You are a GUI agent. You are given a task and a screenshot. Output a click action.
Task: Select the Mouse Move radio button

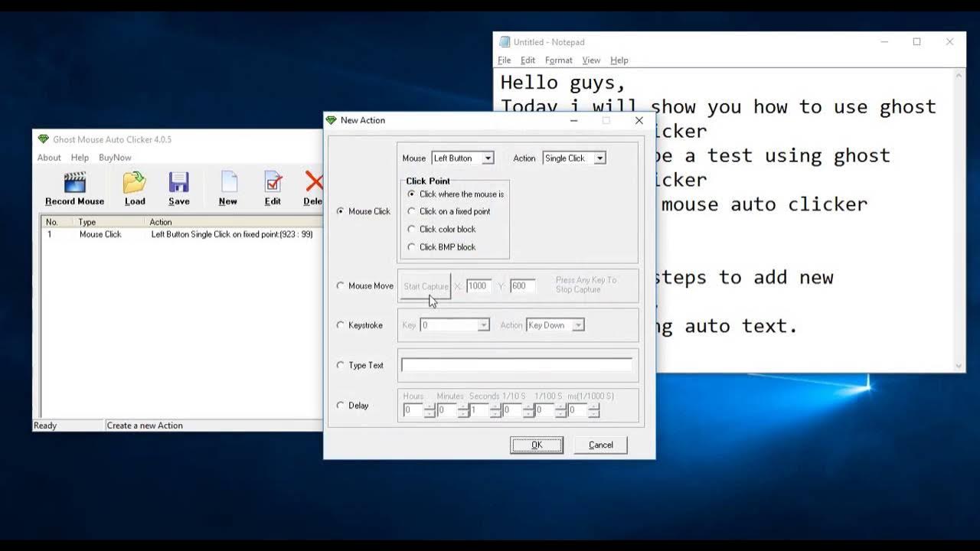(x=341, y=285)
